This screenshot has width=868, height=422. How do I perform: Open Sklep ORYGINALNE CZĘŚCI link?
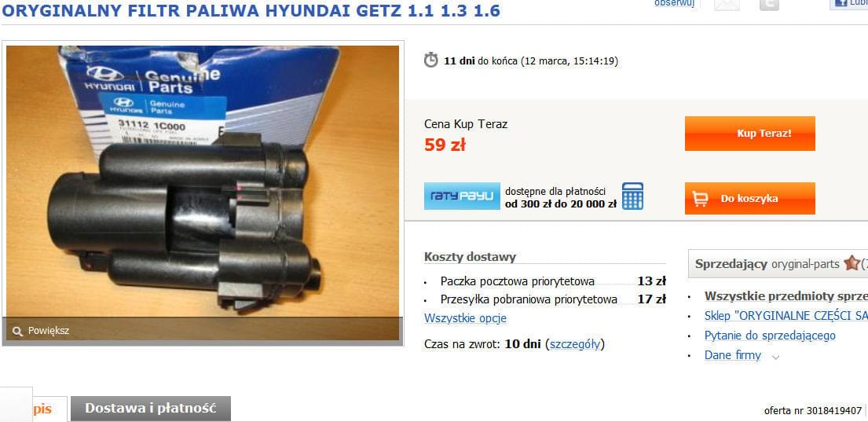point(786,316)
